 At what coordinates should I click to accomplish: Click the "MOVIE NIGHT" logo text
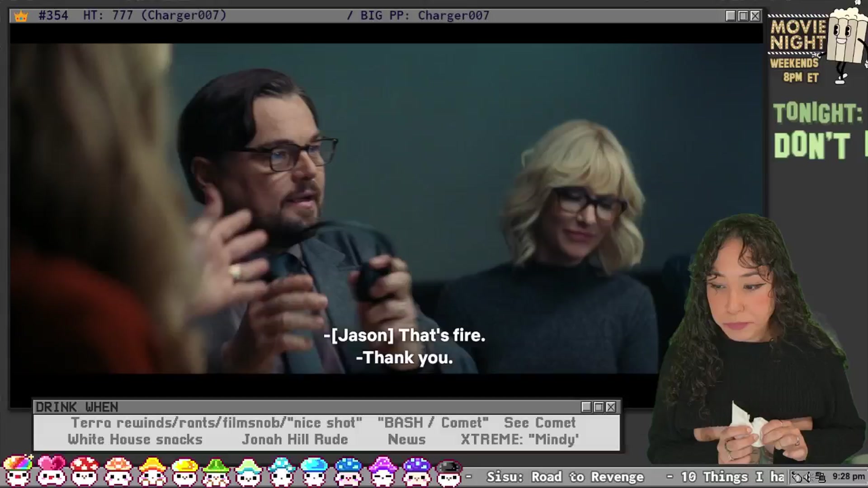(798, 35)
